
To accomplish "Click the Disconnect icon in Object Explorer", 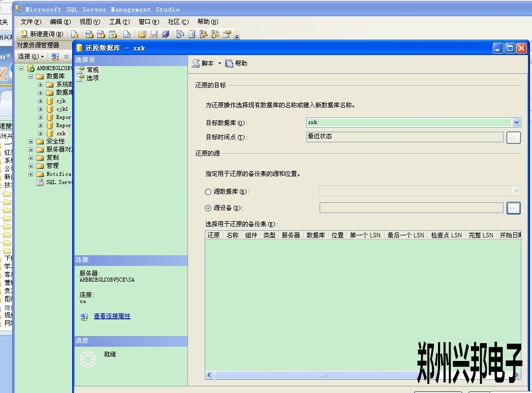I will (x=55, y=56).
